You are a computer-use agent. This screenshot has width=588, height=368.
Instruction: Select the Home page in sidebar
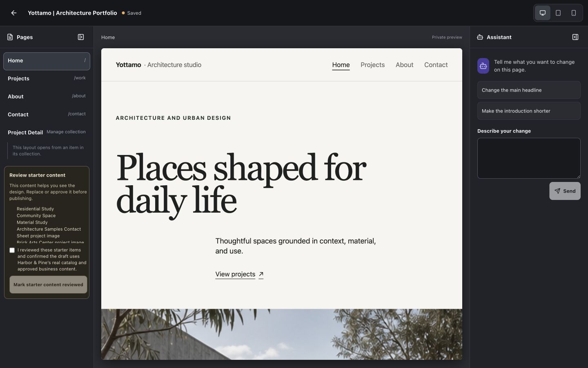coord(47,61)
